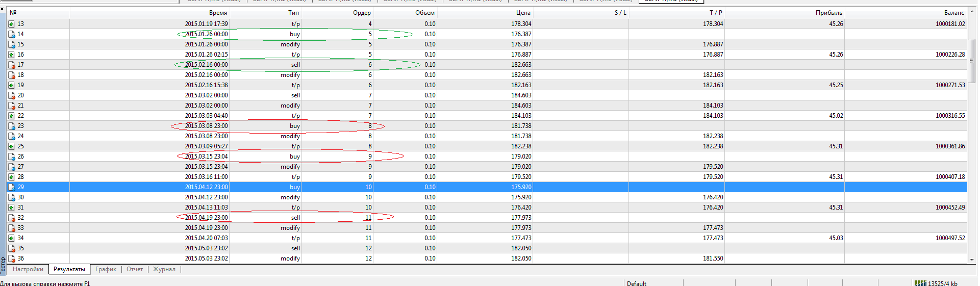Select the profit value 45.02

pyautogui.click(x=836, y=116)
